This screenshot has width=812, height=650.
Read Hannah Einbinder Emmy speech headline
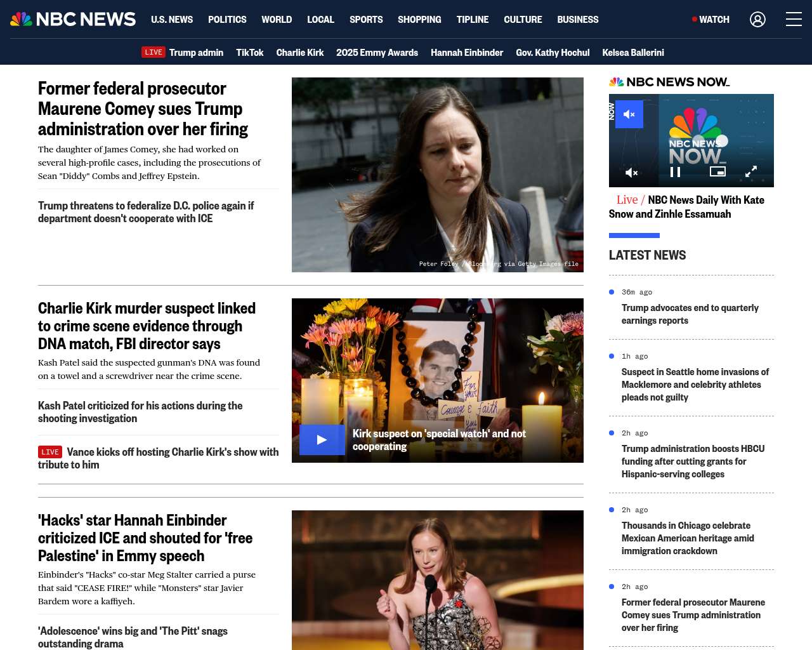[145, 538]
